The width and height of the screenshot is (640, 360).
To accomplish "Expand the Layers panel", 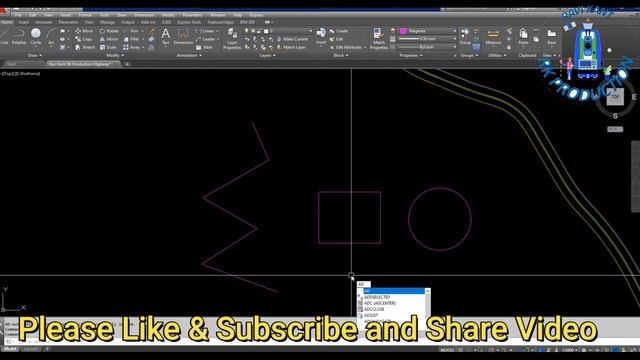I will coord(267,55).
